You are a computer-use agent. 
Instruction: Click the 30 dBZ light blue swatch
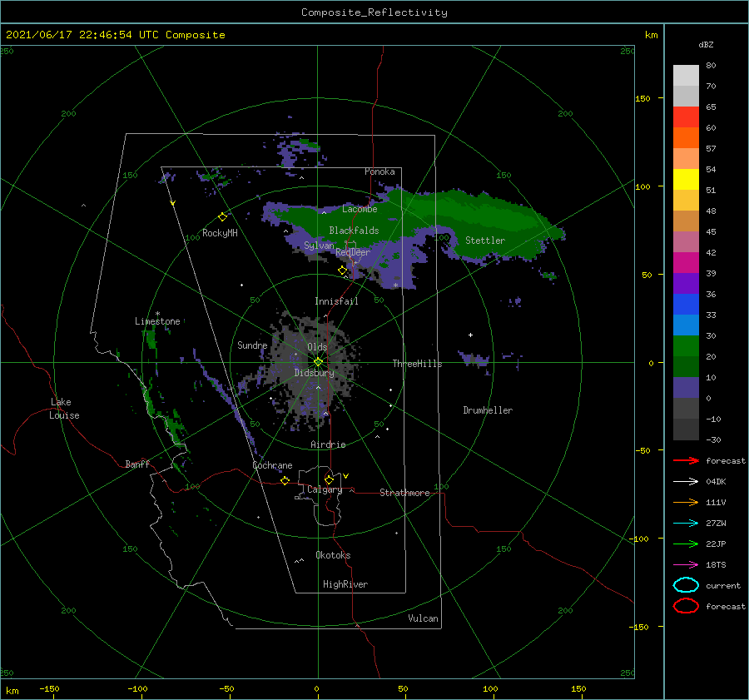(x=686, y=325)
